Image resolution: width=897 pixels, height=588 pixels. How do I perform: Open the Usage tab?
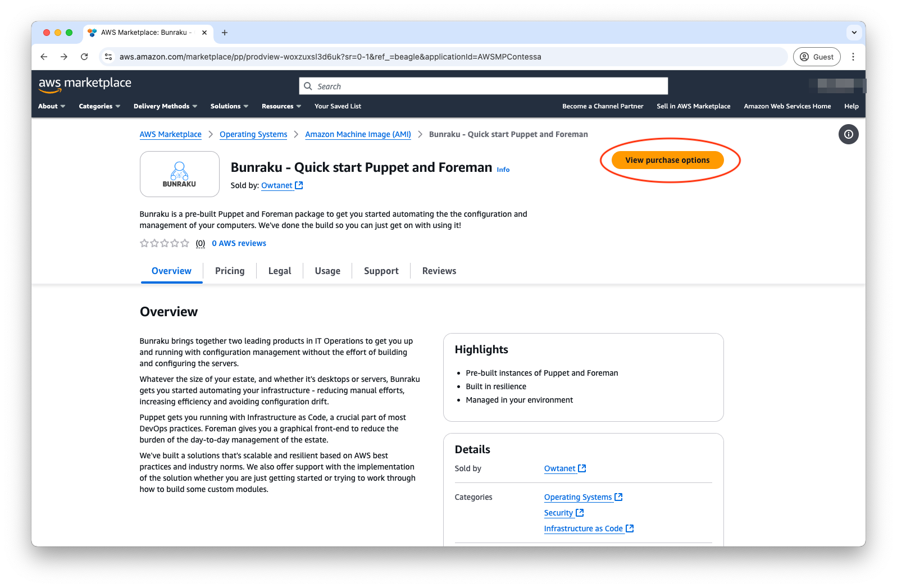(327, 271)
